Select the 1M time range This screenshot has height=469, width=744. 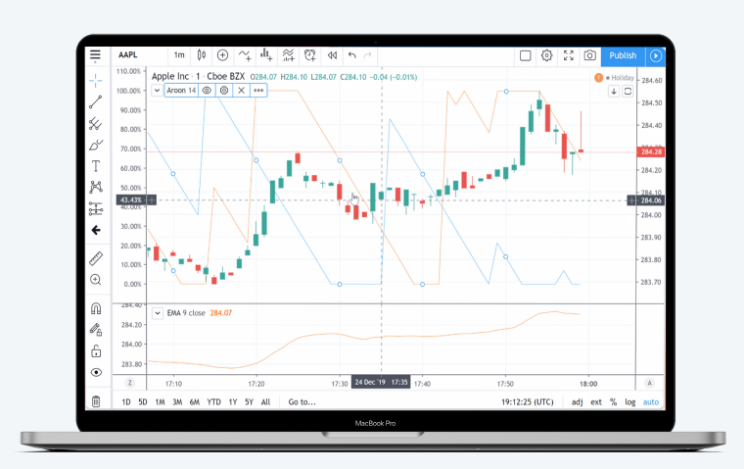[x=160, y=402]
